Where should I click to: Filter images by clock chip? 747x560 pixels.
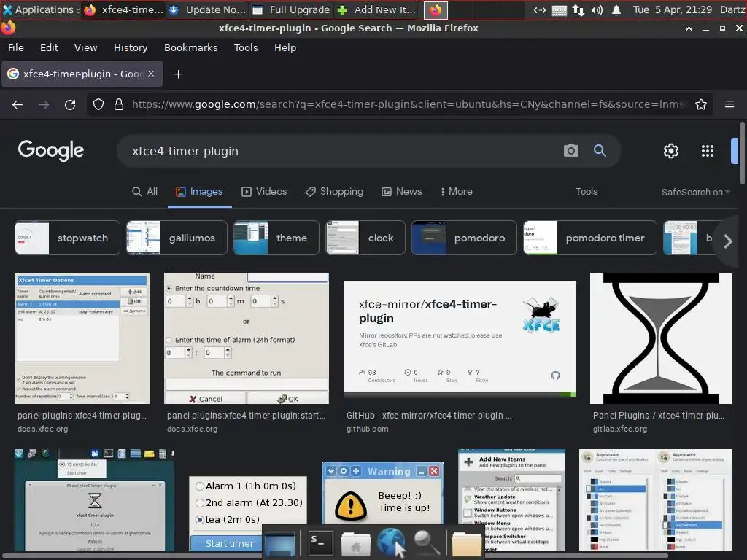tap(365, 238)
